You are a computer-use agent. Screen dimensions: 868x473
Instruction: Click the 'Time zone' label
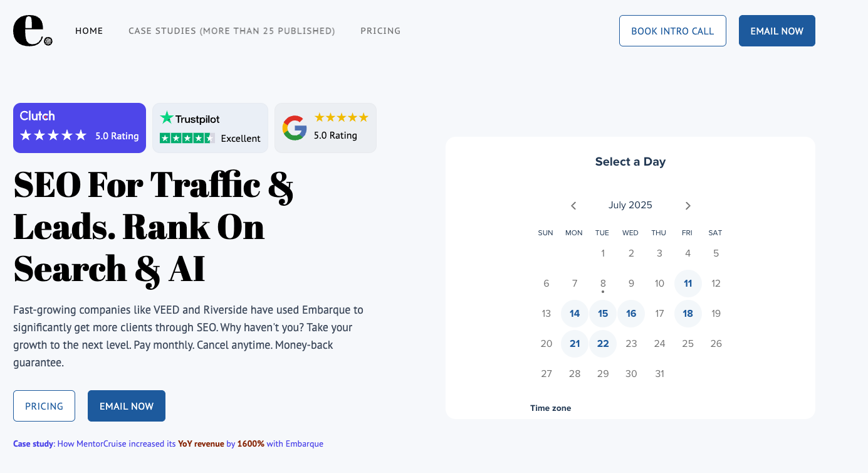(x=550, y=408)
